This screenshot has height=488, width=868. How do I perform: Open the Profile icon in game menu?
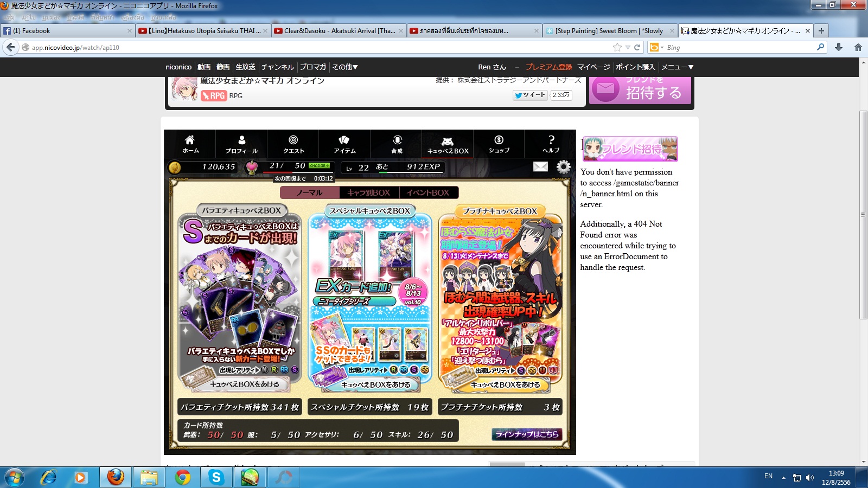241,144
